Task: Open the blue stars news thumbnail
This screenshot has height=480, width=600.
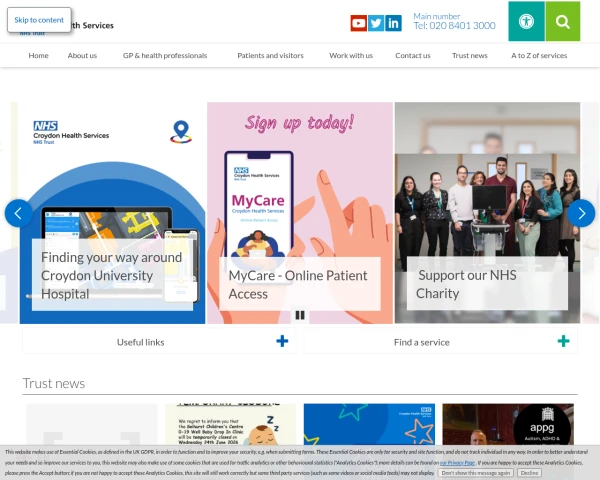Action: [x=369, y=424]
